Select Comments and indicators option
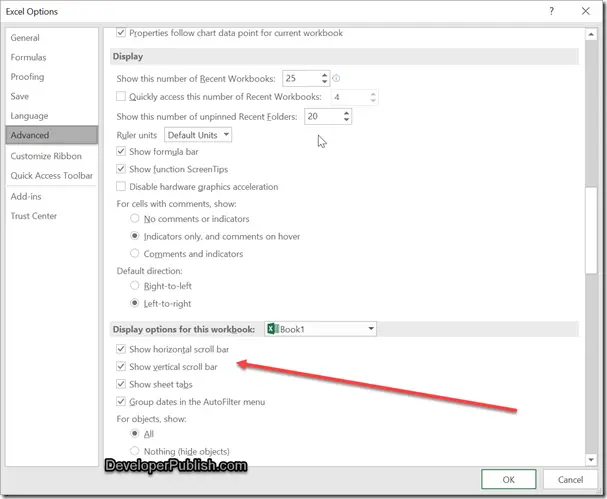The height and width of the screenshot is (499, 607). click(x=134, y=253)
